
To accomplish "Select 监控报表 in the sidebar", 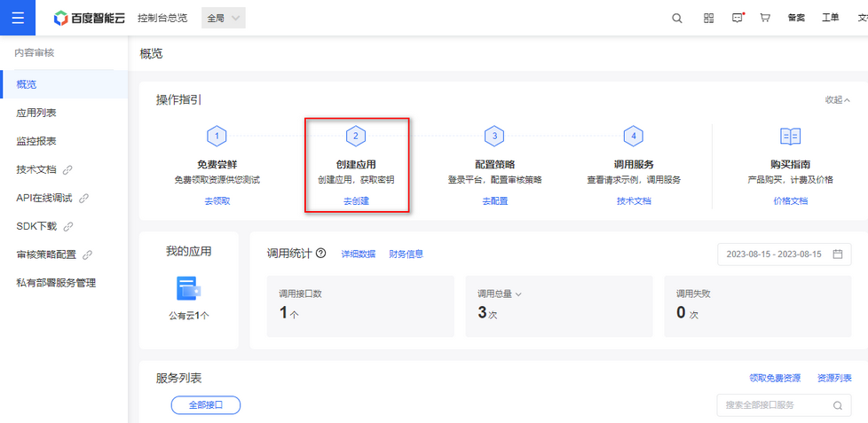I will pos(36,141).
